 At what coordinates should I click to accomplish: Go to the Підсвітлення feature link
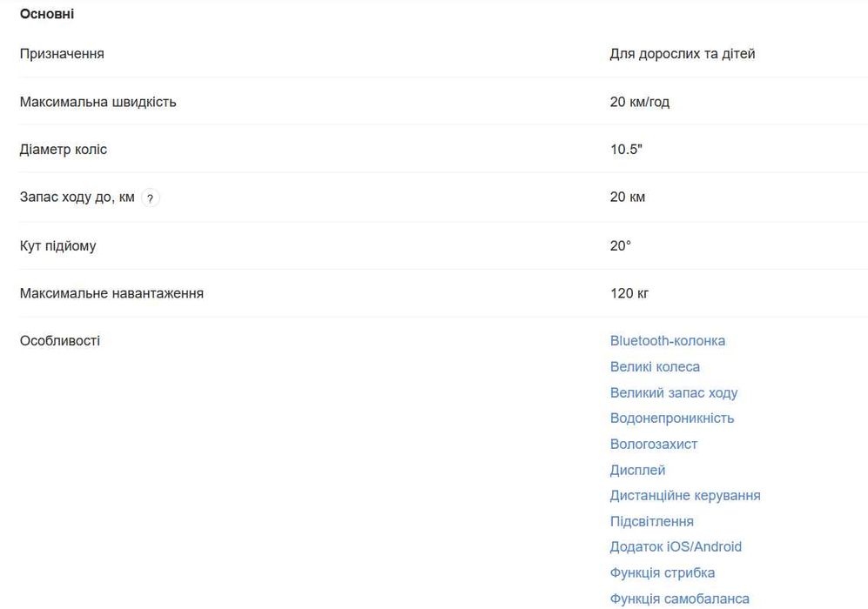point(651,522)
